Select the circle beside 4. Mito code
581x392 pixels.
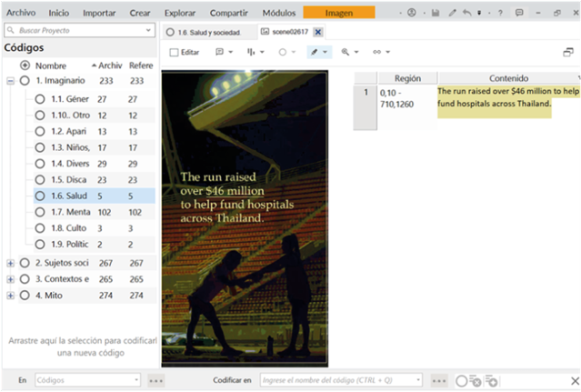25,296
